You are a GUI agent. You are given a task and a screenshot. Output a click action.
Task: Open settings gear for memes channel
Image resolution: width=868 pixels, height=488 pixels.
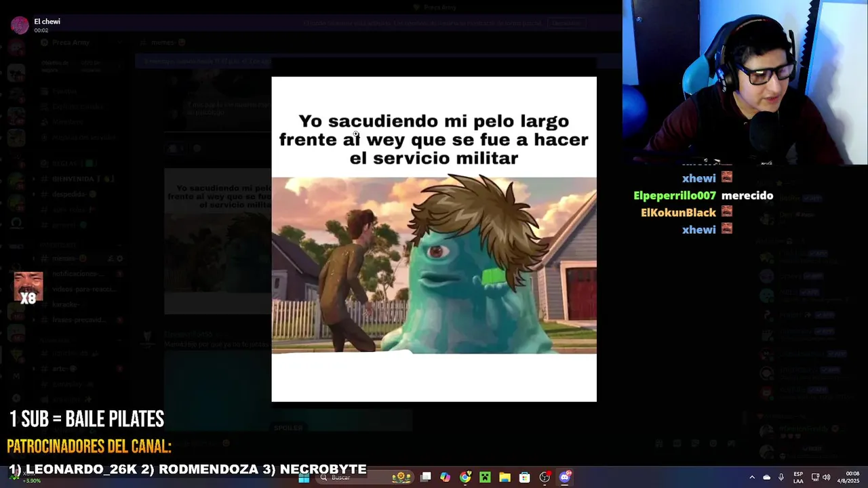coord(120,258)
